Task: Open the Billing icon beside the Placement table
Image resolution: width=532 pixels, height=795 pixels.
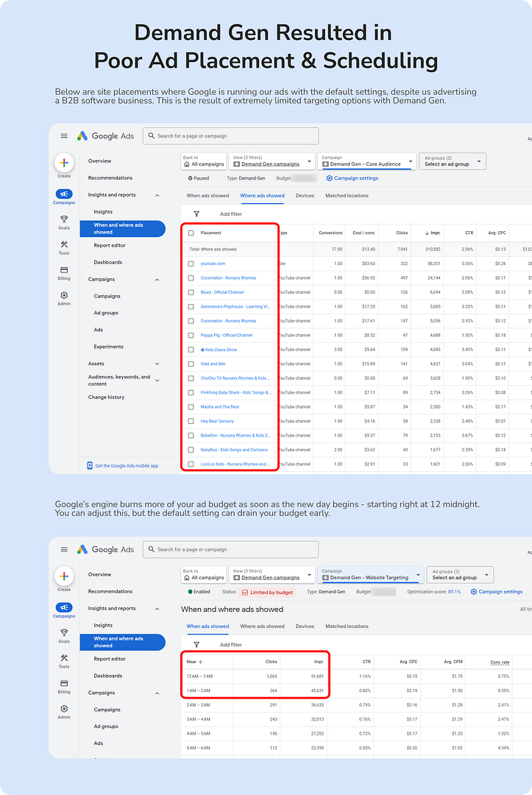Action: pos(64,270)
